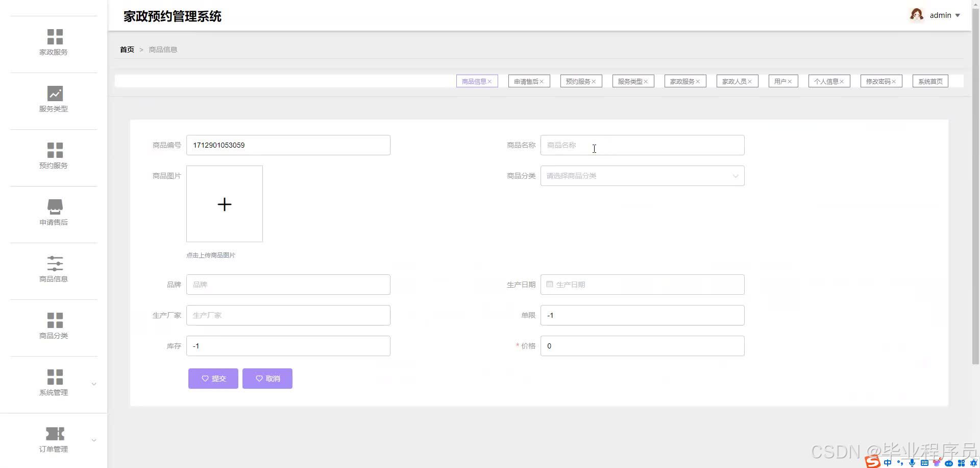
Task: Click the 价格 input field
Action: pyautogui.click(x=642, y=346)
